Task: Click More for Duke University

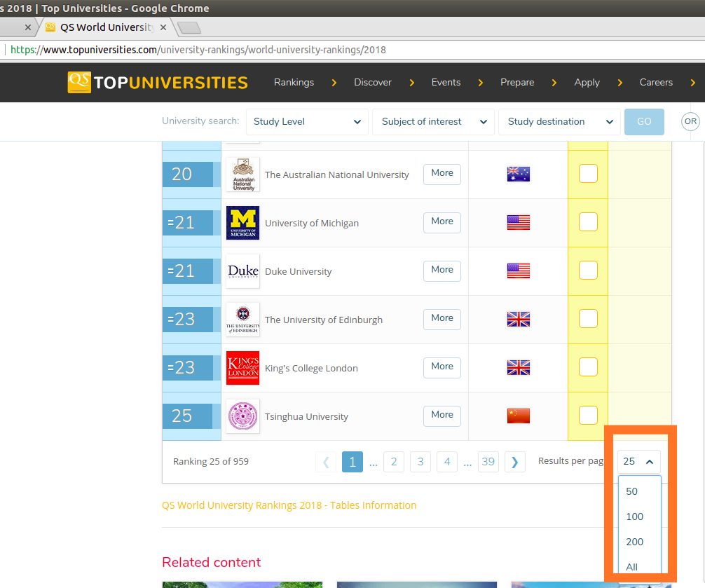Action: click(x=442, y=271)
